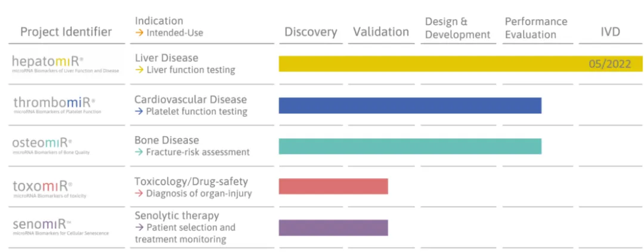644x252 pixels.
Task: Click the Design & Development header
Action: click(x=457, y=28)
